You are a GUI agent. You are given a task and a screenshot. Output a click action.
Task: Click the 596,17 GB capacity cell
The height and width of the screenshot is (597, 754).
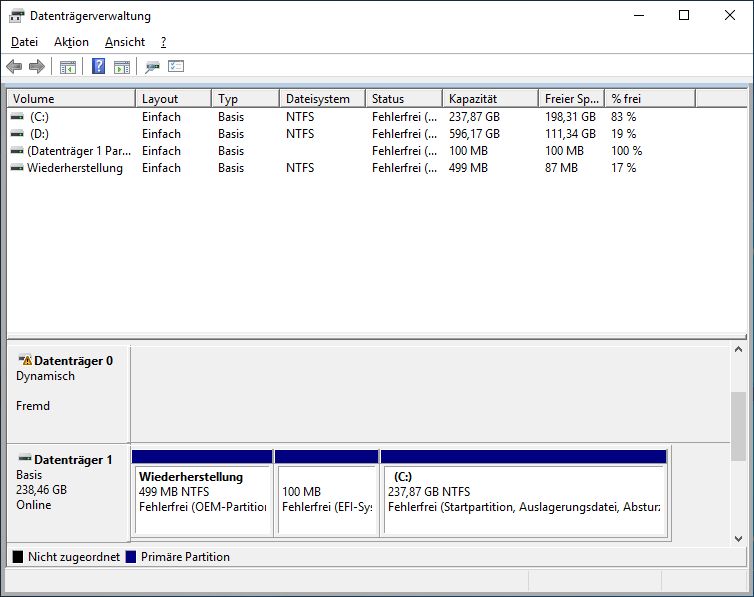(x=474, y=134)
